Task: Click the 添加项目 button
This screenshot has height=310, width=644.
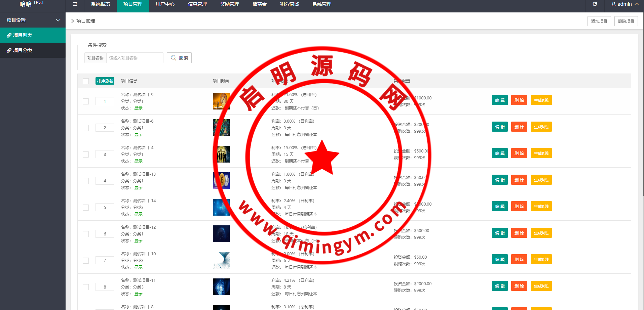Action: 599,21
